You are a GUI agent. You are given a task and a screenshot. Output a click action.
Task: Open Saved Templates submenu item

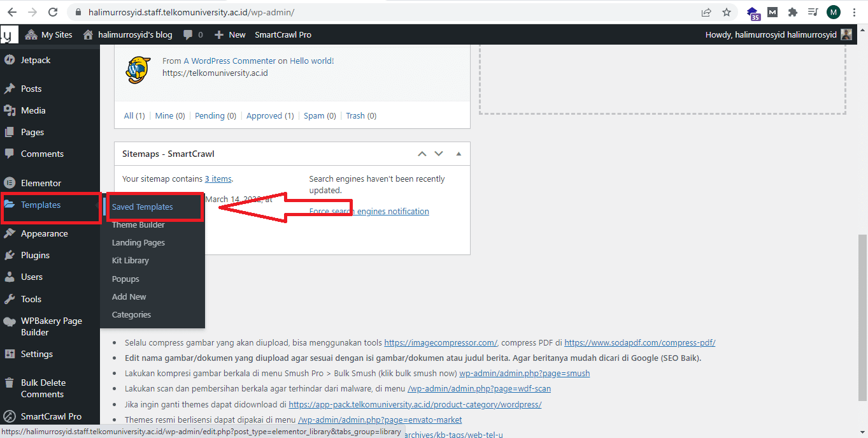point(142,207)
